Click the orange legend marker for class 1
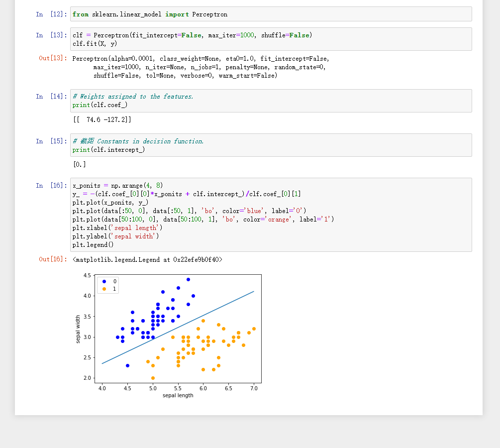Image resolution: width=500 pixels, height=448 pixels. [104, 289]
